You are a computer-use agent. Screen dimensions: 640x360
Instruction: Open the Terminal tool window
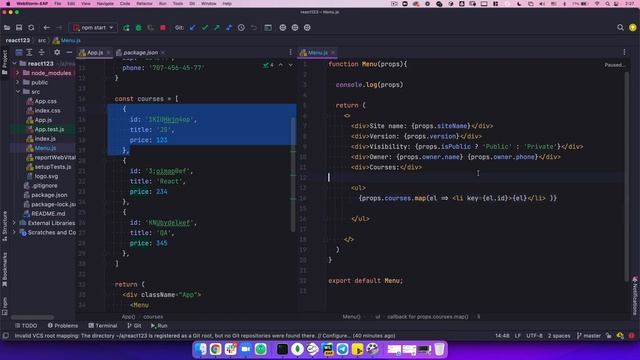click(x=103, y=326)
